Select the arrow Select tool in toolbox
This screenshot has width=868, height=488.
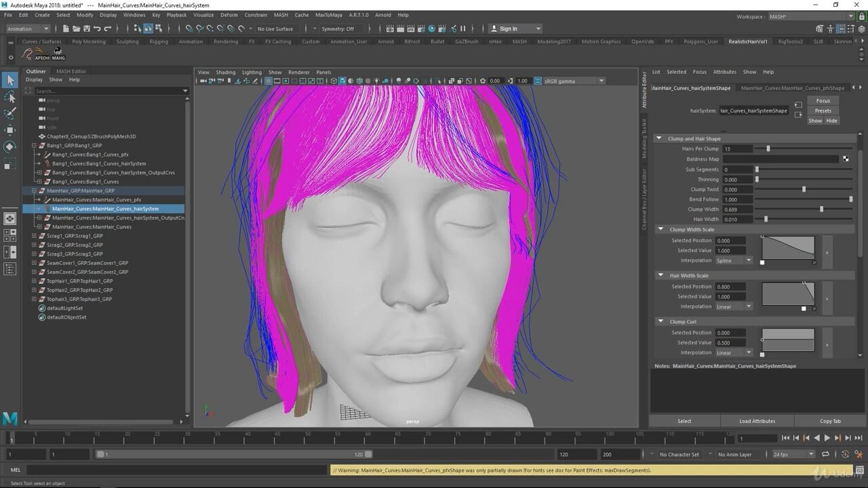9,80
